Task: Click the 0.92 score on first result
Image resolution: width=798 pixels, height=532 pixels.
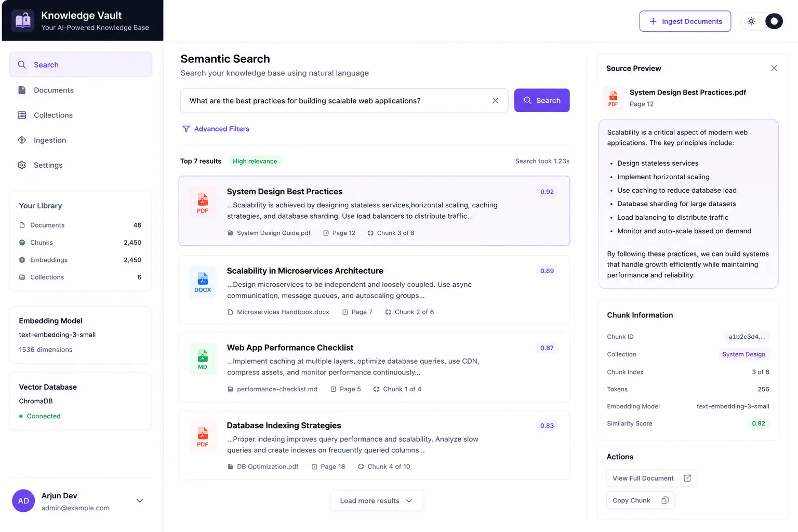Action: pyautogui.click(x=547, y=192)
